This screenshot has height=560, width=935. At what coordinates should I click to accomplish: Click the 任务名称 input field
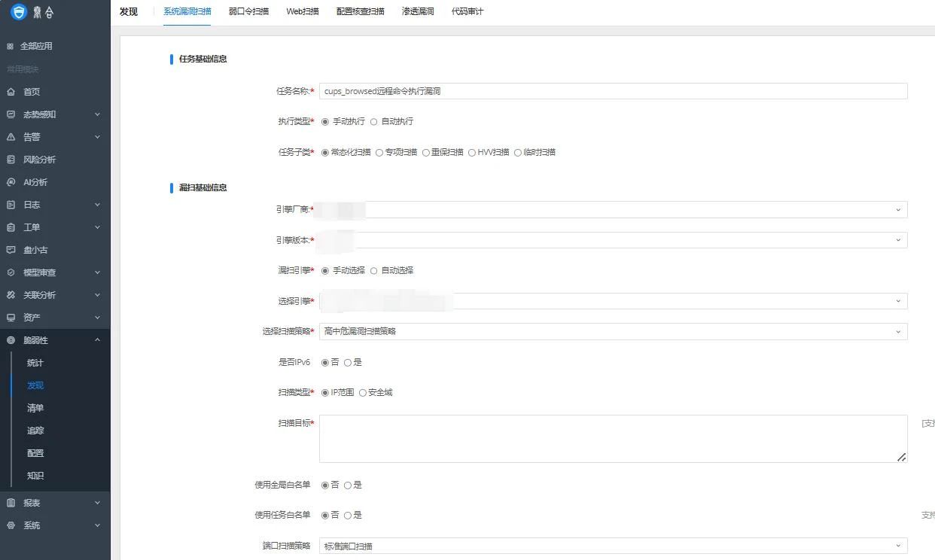tap(613, 91)
